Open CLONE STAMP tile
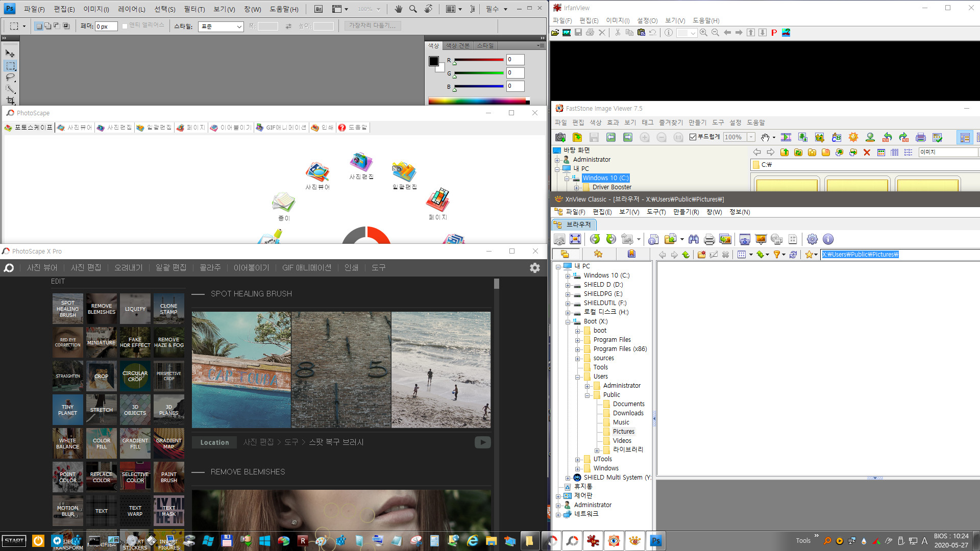Viewport: 980px width, 551px height. [x=168, y=309]
